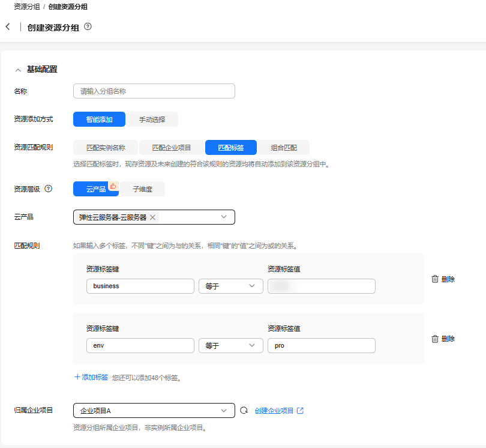Click trash icon to delete business tag
The width and height of the screenshot is (486, 448).
(x=435, y=279)
